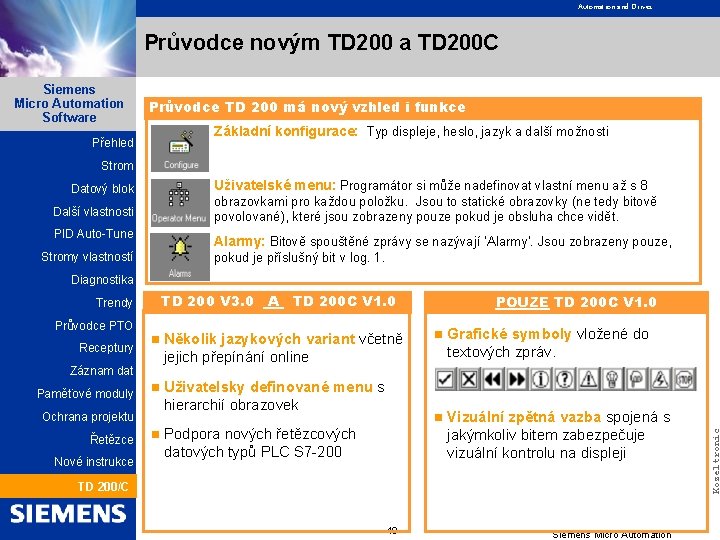Navigate to PID Auto-Tune
Screen dimensions: 720x540
pos(94,234)
